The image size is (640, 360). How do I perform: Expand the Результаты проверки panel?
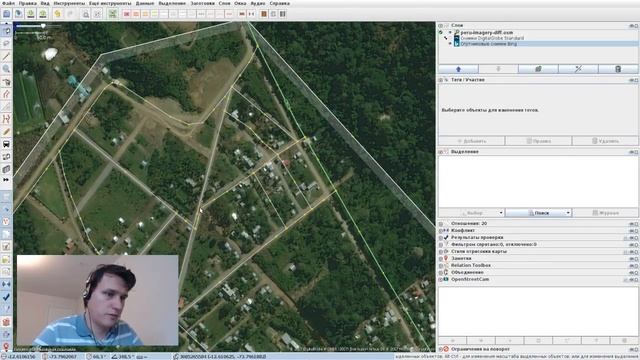point(441,238)
